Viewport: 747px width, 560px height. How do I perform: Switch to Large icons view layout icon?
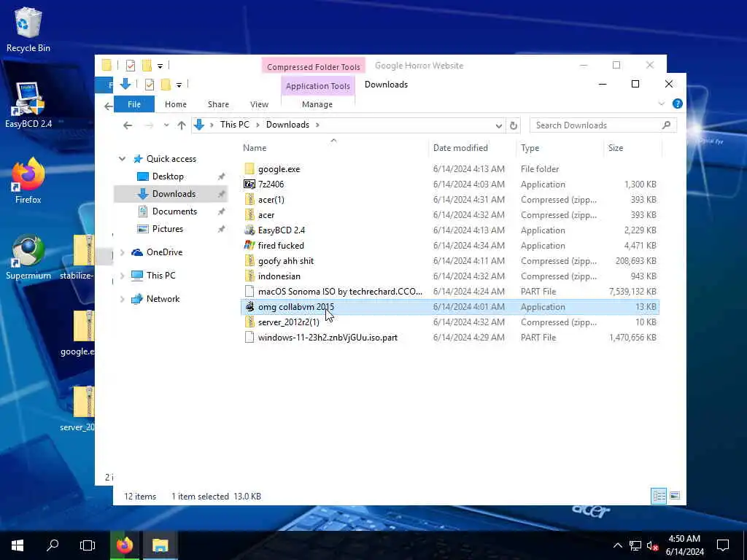pos(675,496)
